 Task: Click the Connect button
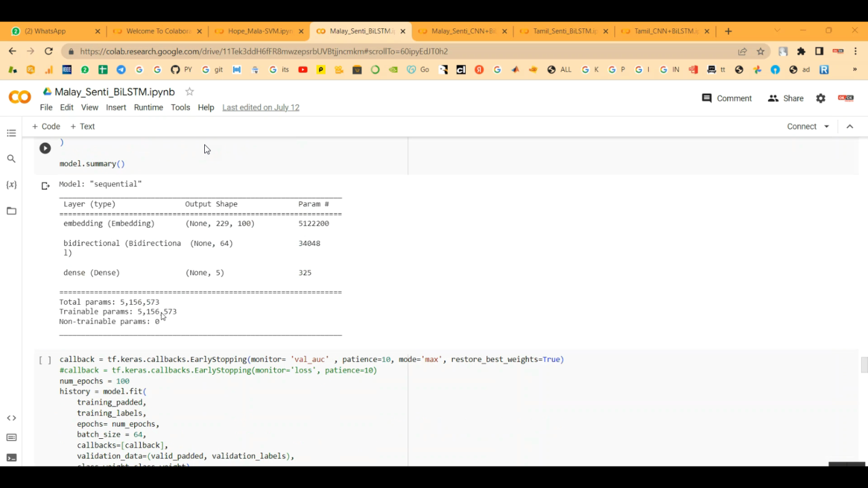click(x=801, y=126)
